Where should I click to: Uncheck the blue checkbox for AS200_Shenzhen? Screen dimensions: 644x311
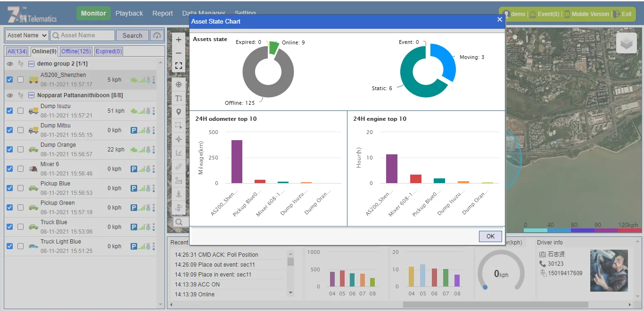(x=10, y=80)
